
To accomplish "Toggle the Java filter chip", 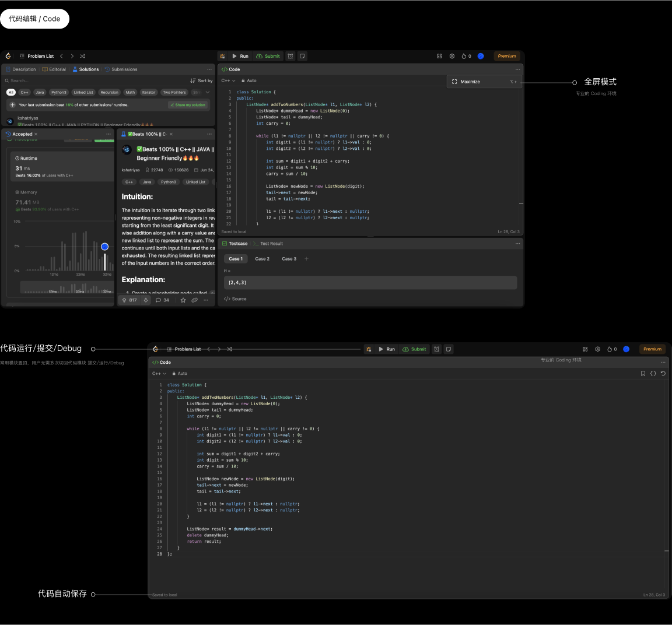I will click(x=40, y=92).
